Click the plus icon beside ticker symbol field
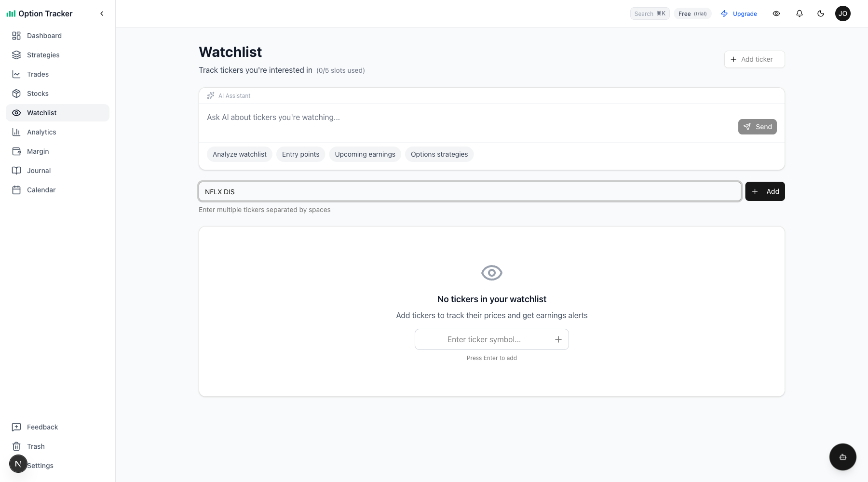 558,339
